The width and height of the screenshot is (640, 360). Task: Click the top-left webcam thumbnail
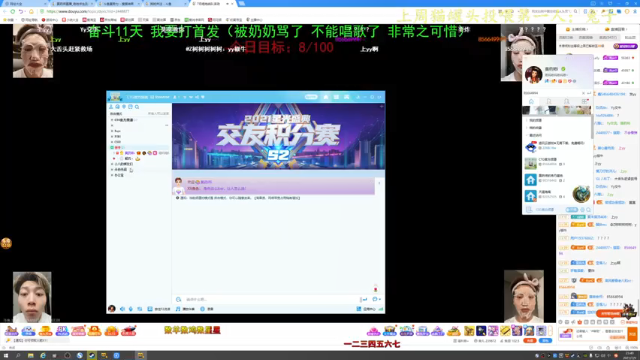click(x=33, y=51)
